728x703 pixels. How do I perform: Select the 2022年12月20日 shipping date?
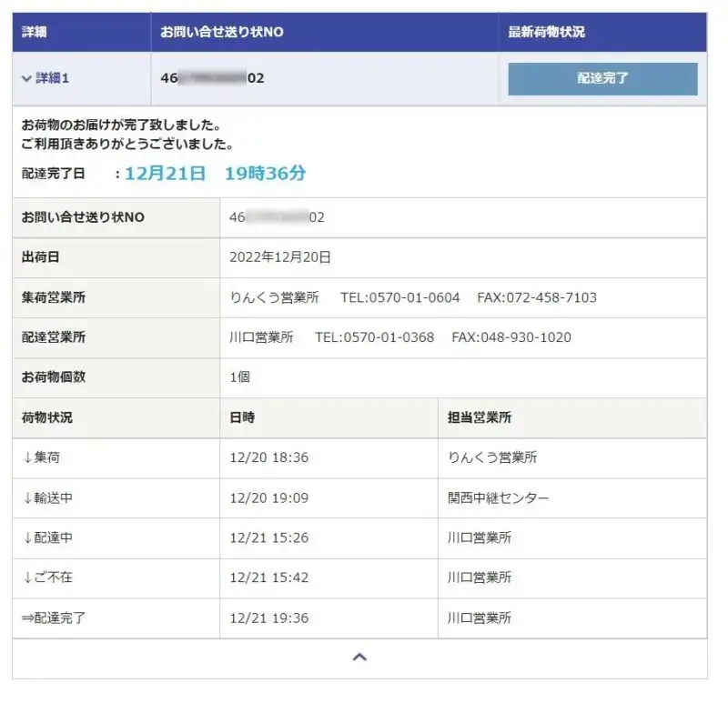click(280, 257)
